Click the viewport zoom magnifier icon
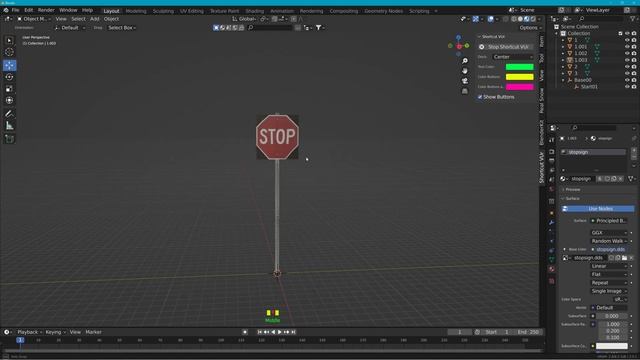Image resolution: width=640 pixels, height=360 pixels. [x=464, y=61]
